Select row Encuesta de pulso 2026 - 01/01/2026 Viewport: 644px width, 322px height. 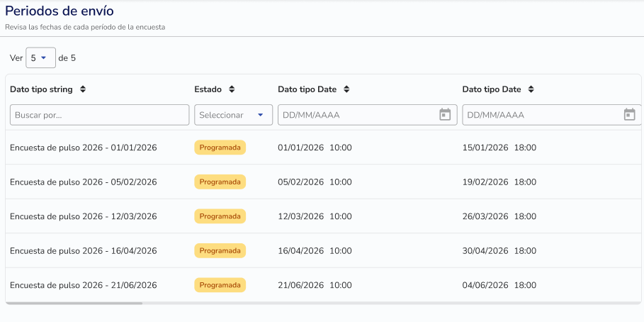point(83,148)
